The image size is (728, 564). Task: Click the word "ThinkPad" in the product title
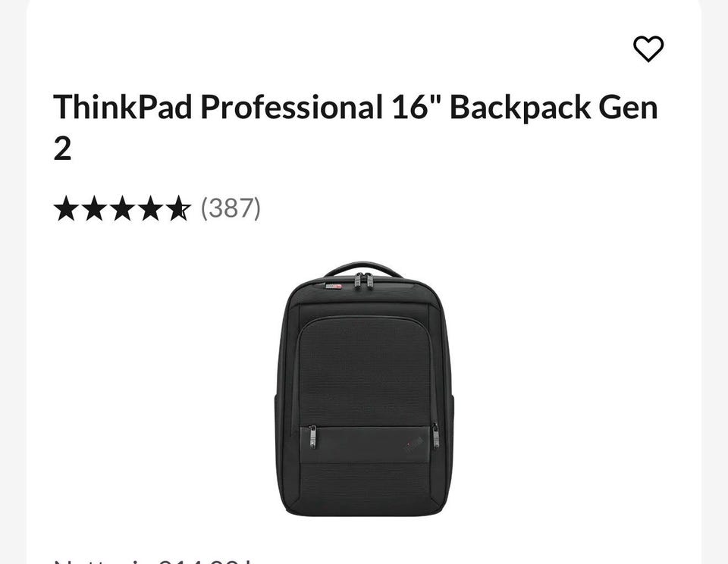tap(123, 107)
